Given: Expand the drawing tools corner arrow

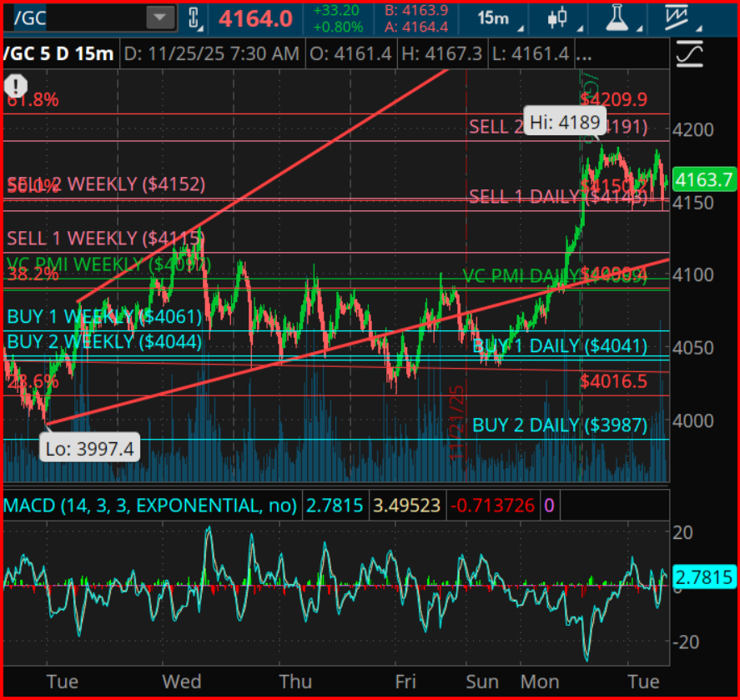Looking at the screenshot, I should point(698,28).
